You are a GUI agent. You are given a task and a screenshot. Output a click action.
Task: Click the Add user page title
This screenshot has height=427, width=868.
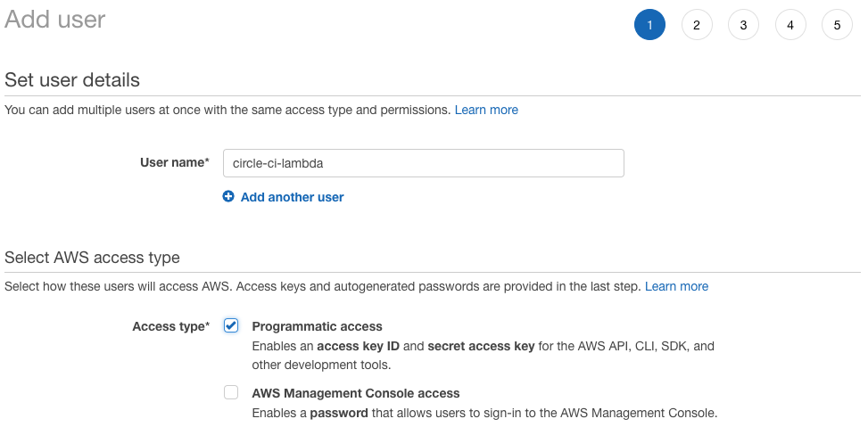click(x=54, y=20)
